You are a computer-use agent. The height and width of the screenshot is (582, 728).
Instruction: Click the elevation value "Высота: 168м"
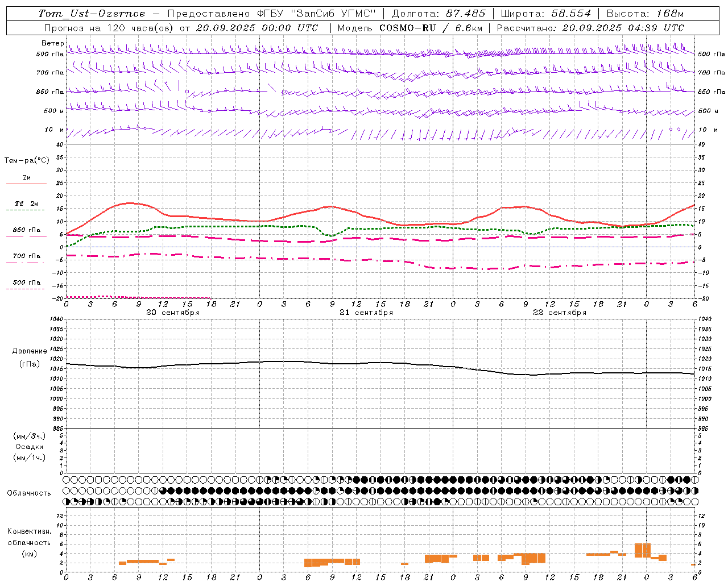[x=645, y=14]
